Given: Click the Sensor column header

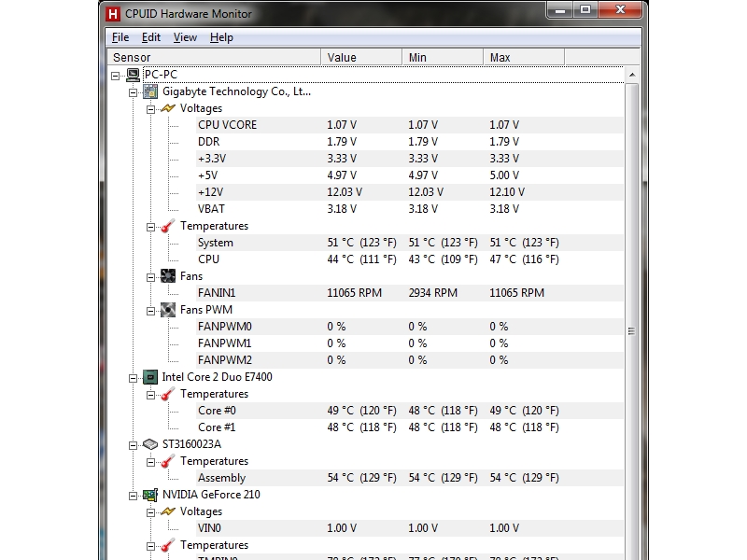Looking at the screenshot, I should point(215,57).
